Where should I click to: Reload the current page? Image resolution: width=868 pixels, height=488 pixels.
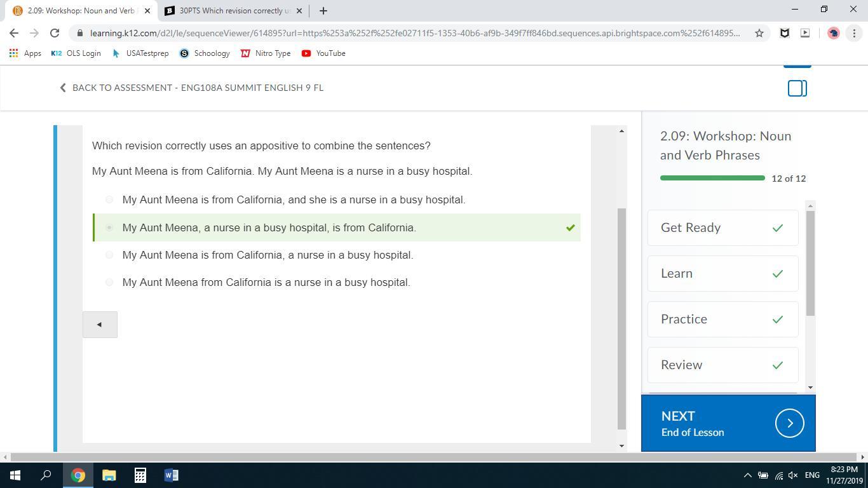[x=55, y=33]
